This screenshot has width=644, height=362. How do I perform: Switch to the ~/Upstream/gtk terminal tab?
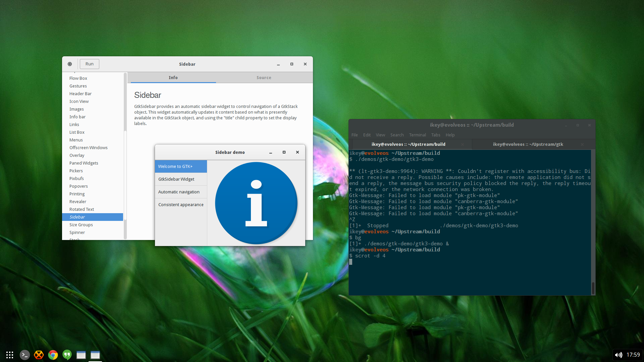(x=528, y=144)
